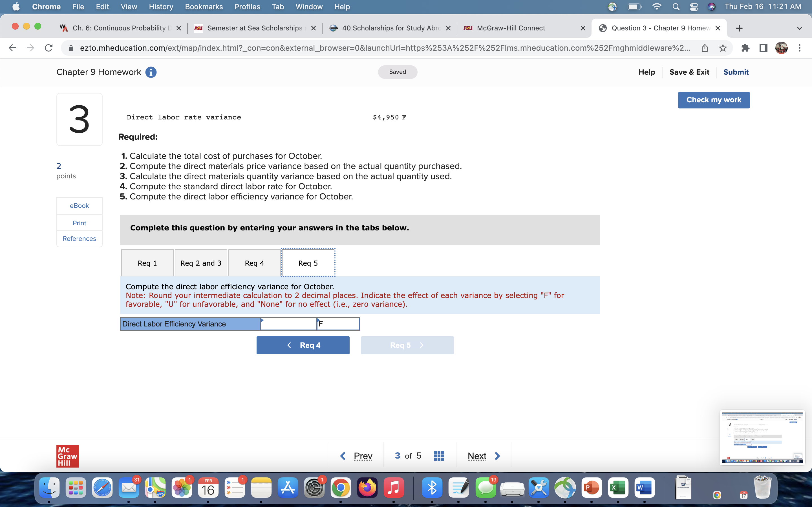Bookmark page with star icon

coord(723,48)
